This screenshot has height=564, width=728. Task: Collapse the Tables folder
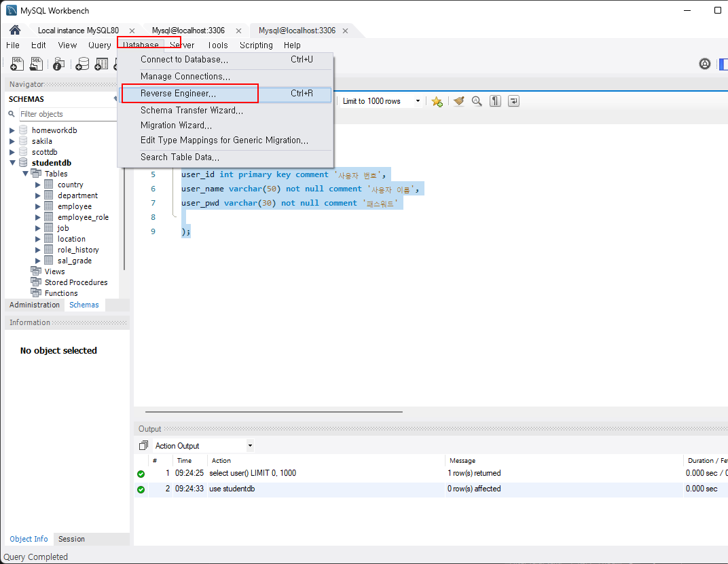26,174
